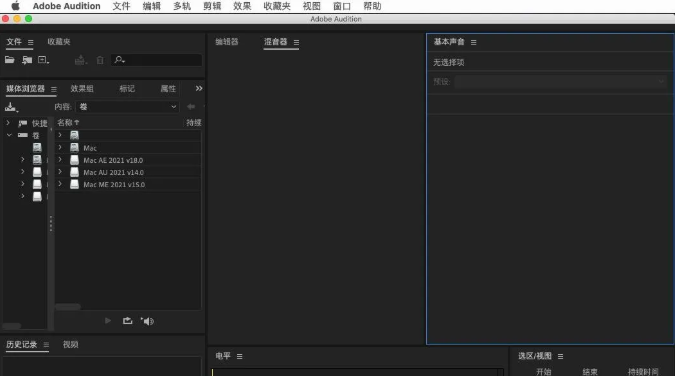This screenshot has width=675, height=376.
Task: Select the 混音器 tab
Action: 276,42
